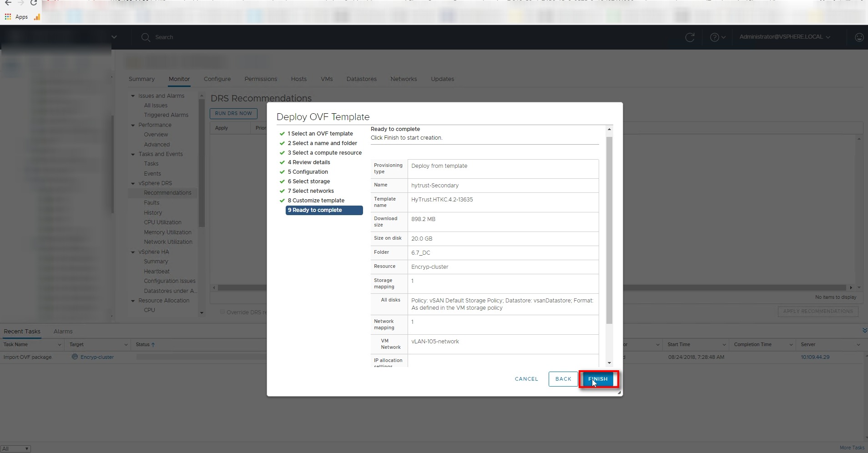Viewport: 868px width, 453px height.
Task: Open the Apps grid shortcut
Action: click(x=8, y=17)
